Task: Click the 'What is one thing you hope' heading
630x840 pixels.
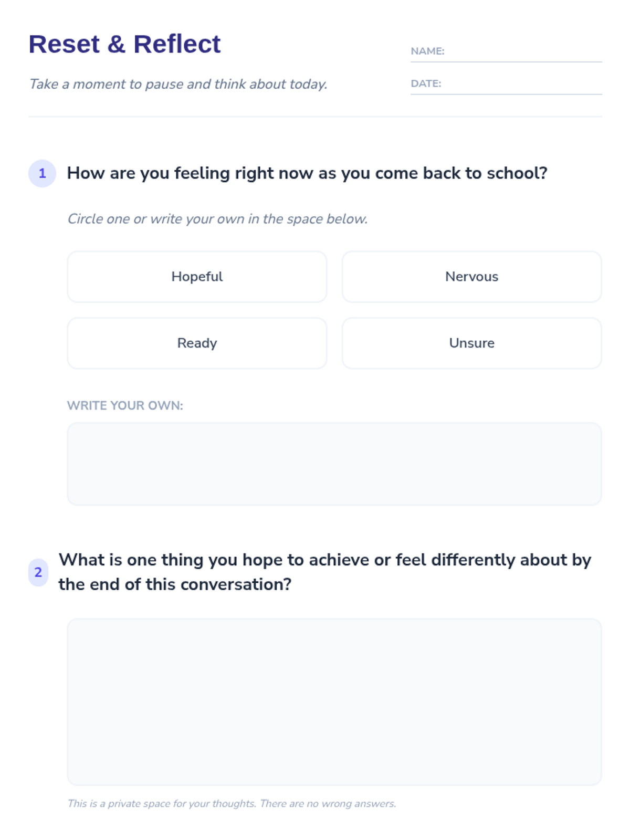Action: point(325,572)
